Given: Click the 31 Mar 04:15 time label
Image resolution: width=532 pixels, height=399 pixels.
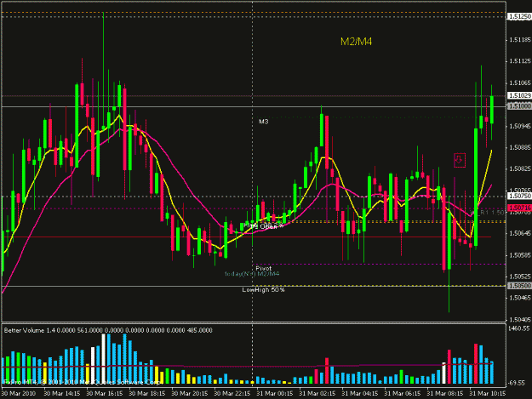Looking at the screenshot, I should [360, 394].
